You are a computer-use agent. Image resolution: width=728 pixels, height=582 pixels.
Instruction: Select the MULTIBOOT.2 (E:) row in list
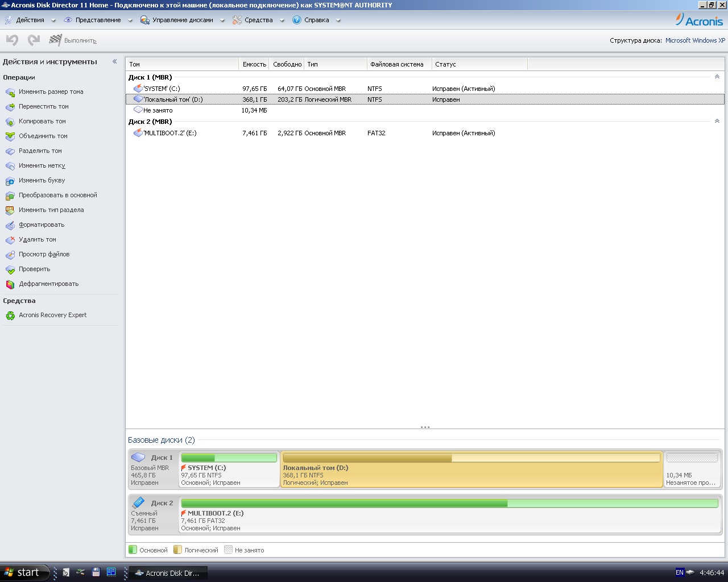pos(169,133)
